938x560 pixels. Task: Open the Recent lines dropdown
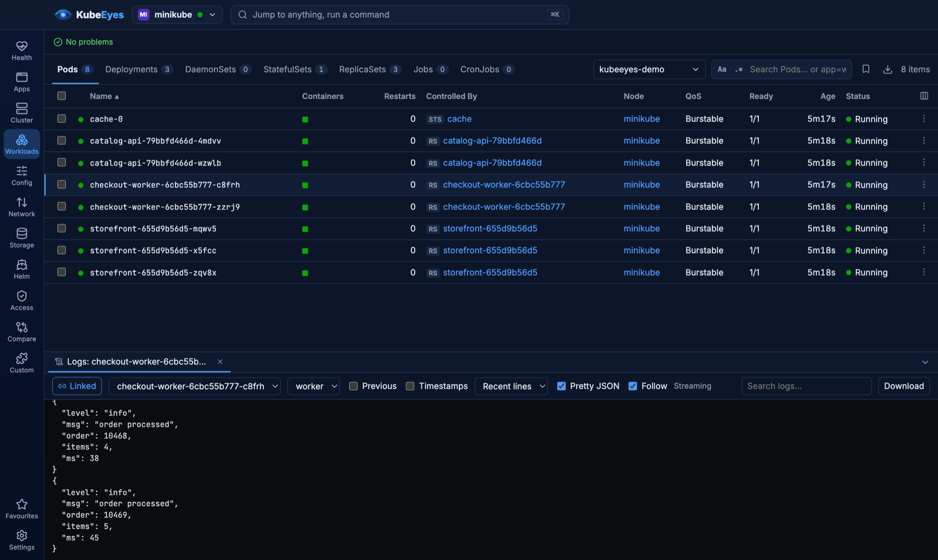pyautogui.click(x=511, y=386)
